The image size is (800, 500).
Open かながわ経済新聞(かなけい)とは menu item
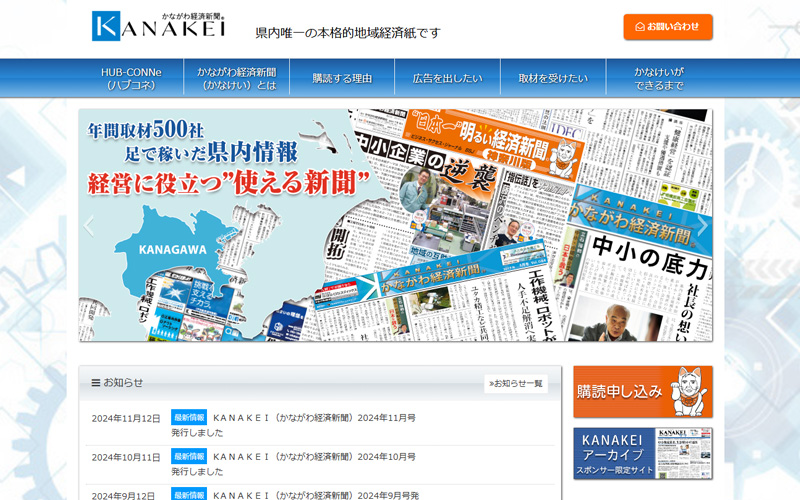237,79
